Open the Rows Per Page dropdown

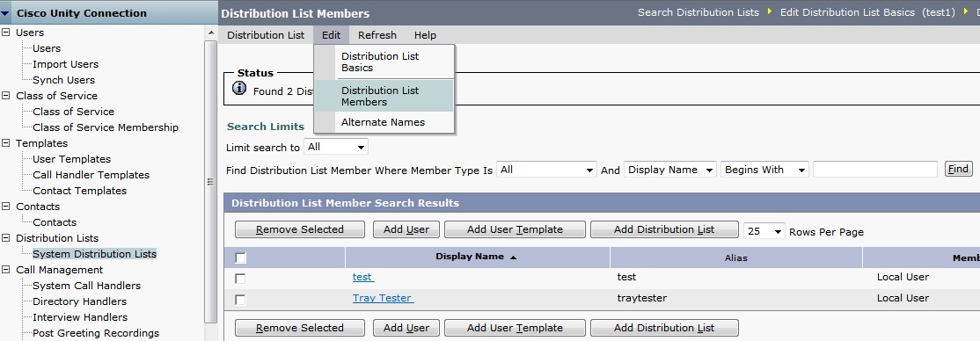[x=764, y=231]
